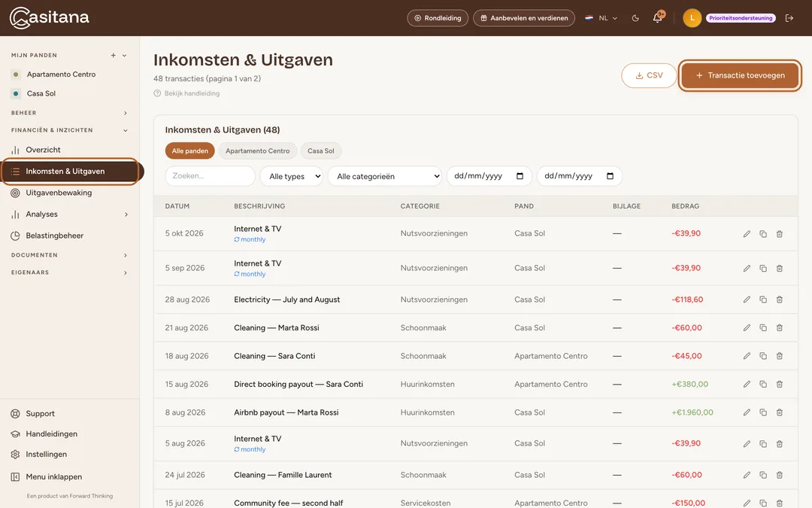This screenshot has width=812, height=508.
Task: Open the notifications bell
Action: [657, 17]
